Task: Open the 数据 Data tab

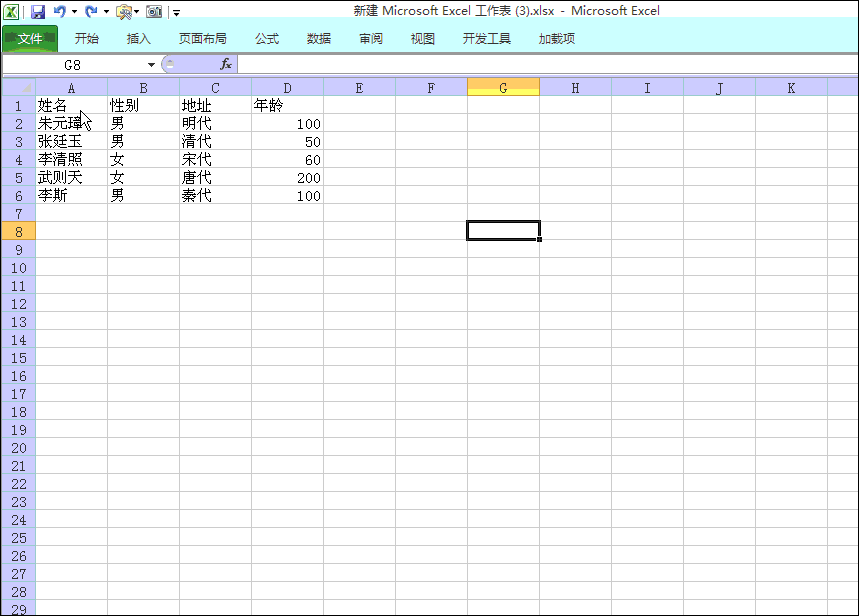Action: (318, 38)
